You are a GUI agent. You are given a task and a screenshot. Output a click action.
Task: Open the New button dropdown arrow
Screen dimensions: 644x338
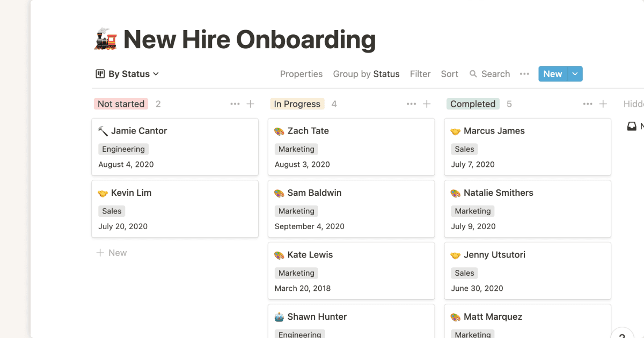[575, 74]
